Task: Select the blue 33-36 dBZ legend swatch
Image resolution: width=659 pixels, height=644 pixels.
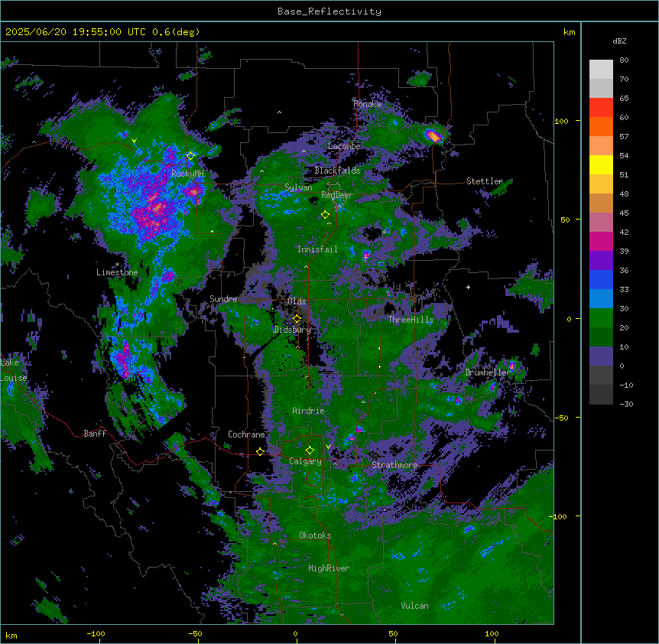Action: click(x=601, y=279)
